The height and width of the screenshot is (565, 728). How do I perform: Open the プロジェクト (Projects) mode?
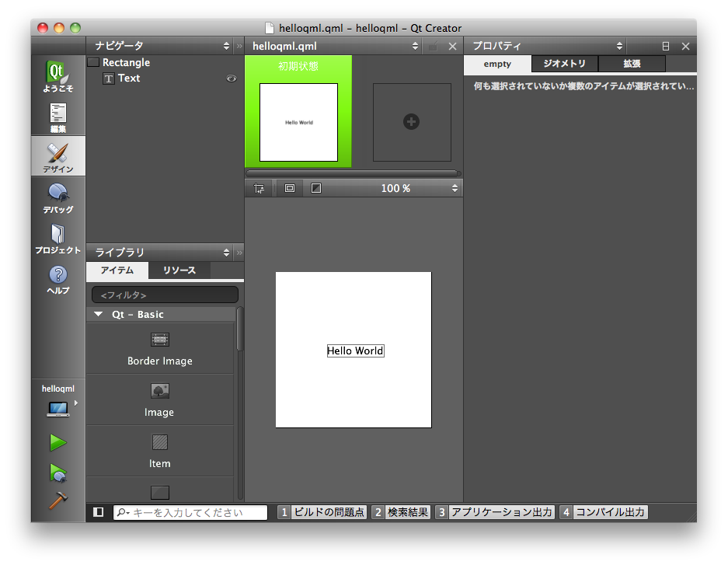coord(58,239)
